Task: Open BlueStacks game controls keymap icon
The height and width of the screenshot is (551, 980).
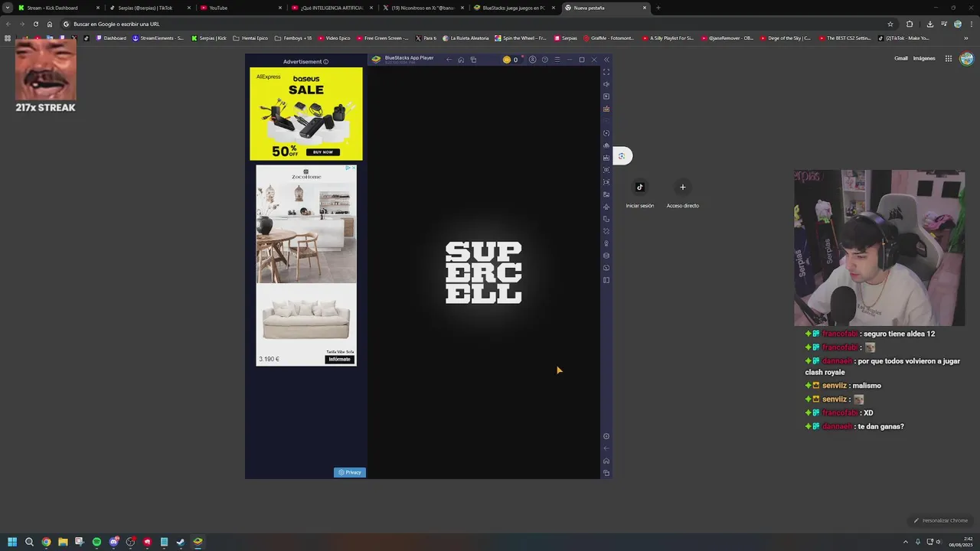Action: point(606,109)
